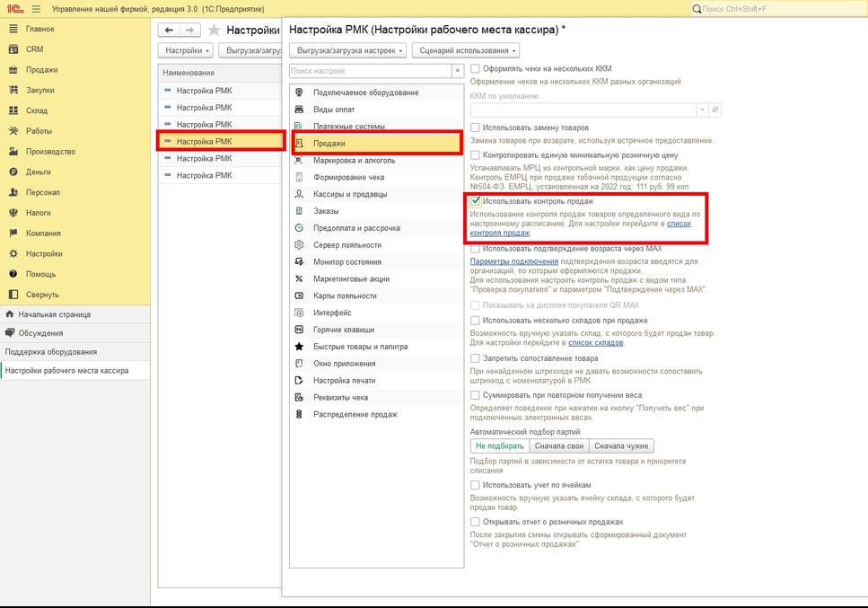Go forward with the right arrow button
The image size is (868, 608).
point(189,30)
